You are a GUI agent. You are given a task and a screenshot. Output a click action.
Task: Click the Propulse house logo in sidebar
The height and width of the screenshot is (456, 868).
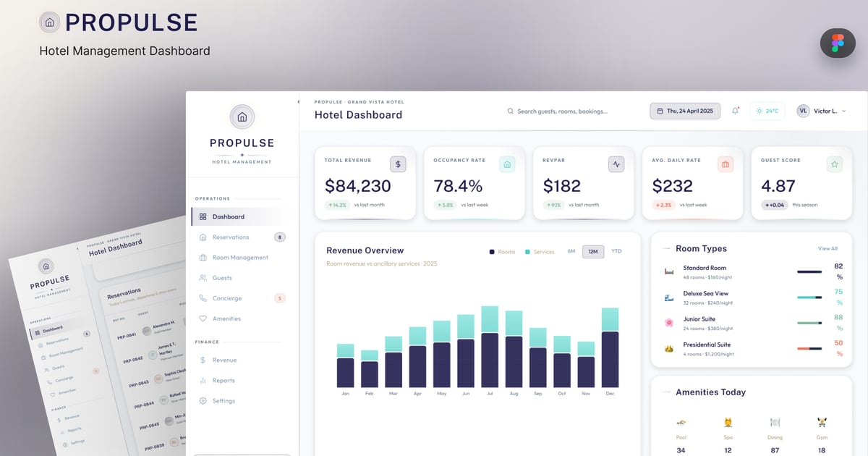(242, 117)
